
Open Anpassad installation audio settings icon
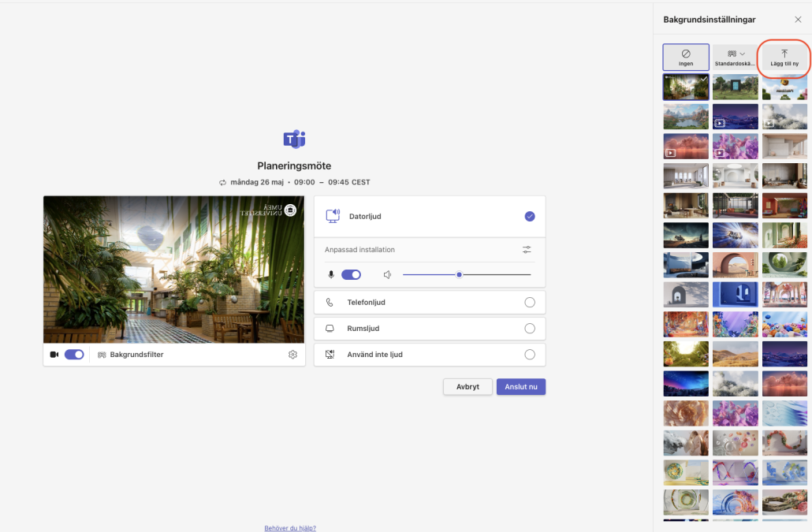tap(527, 249)
